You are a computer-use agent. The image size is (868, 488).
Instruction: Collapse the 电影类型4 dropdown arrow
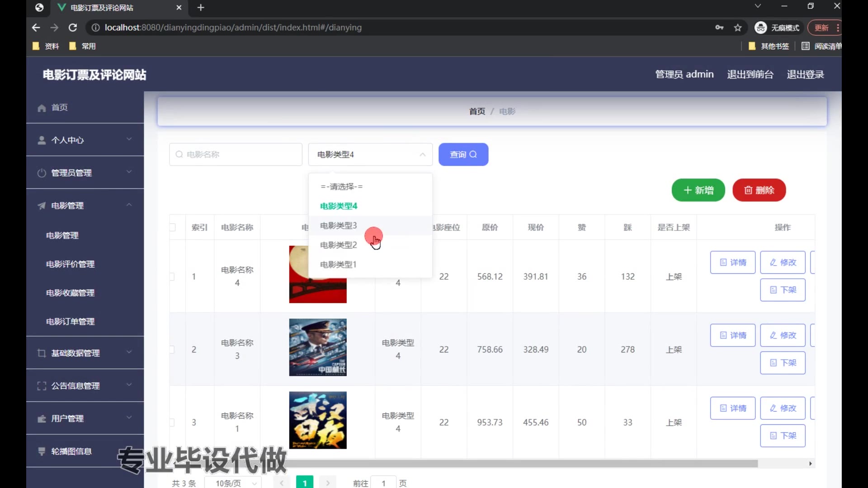[422, 155]
